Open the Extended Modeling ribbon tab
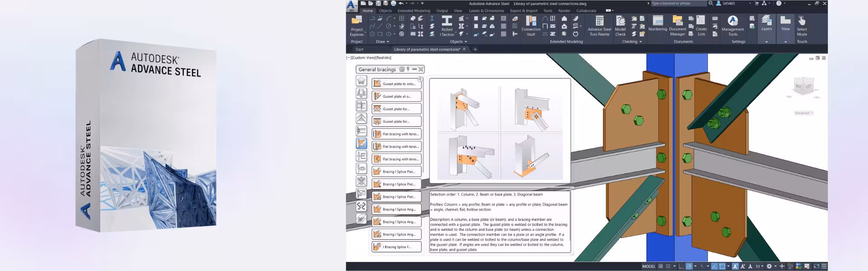Viewport: 868px width, 271px height. [x=414, y=11]
